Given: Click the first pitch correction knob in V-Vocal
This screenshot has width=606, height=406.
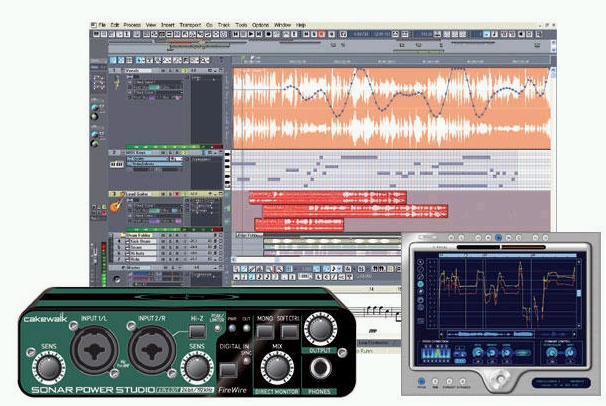Looking at the screenshot, I should (478, 353).
